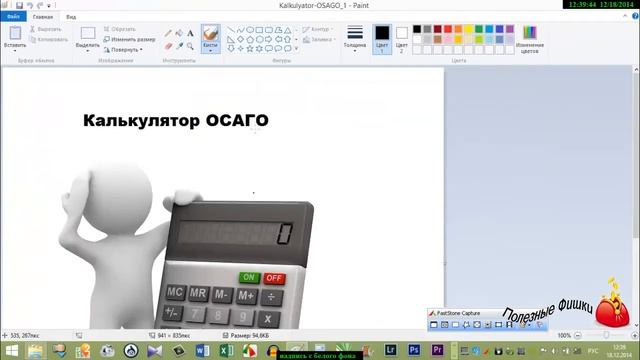Open Premiere Pro from the taskbar
The height and width of the screenshot is (360, 640).
point(437,350)
